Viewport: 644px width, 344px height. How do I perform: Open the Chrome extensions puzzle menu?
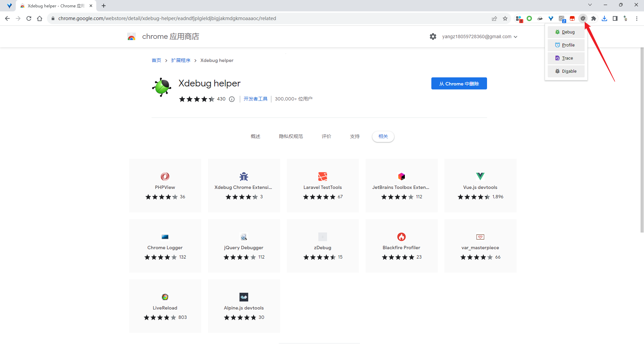pos(594,18)
